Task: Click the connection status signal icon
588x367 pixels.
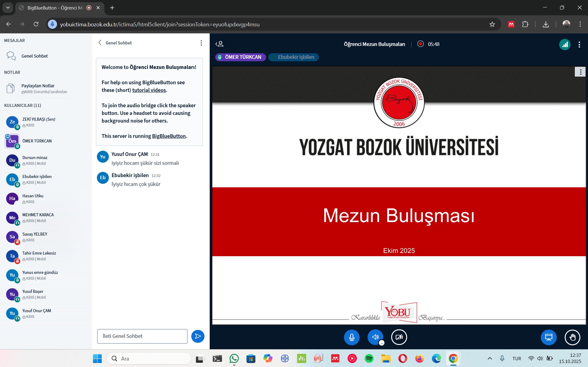Action: tap(564, 44)
